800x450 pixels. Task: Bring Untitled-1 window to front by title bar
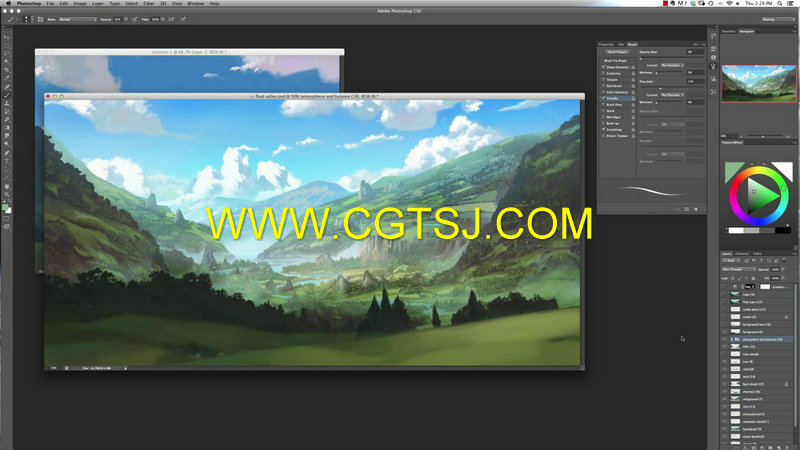[x=189, y=52]
